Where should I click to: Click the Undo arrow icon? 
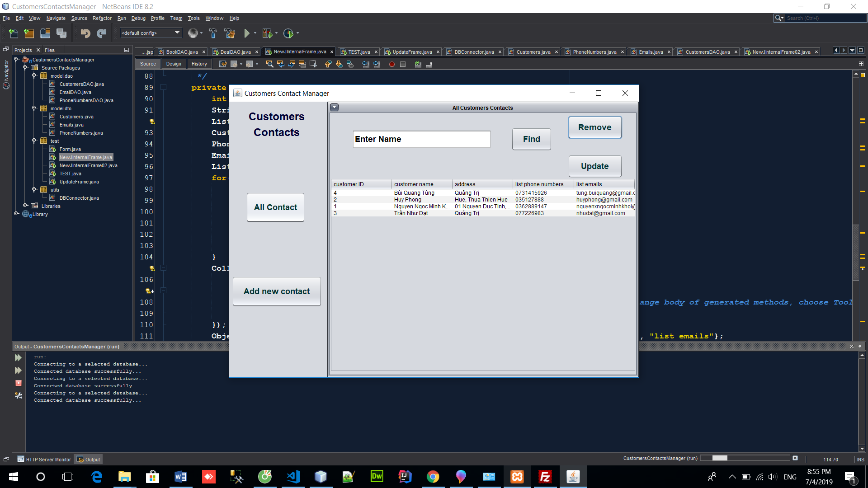coord(85,33)
